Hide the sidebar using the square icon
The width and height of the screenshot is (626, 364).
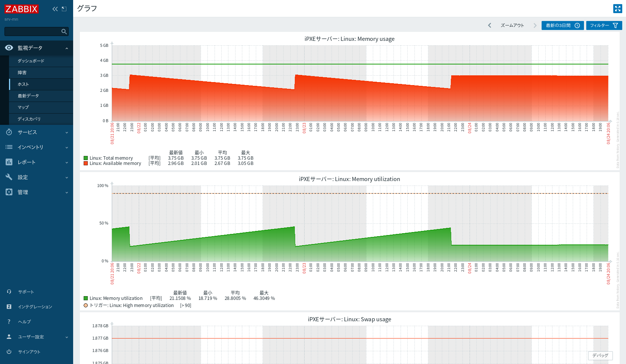(64, 9)
